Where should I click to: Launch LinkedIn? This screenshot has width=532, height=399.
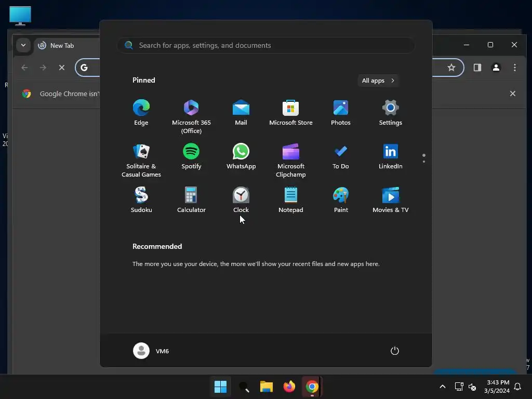click(391, 156)
